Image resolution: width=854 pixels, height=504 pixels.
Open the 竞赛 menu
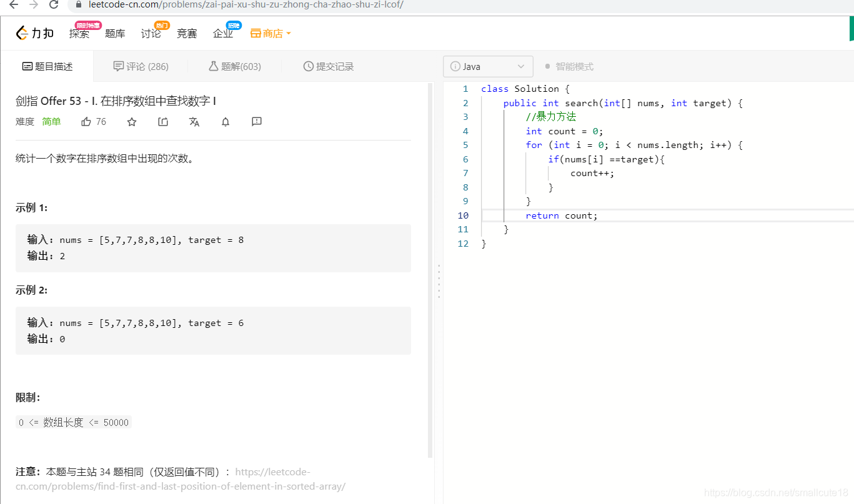click(x=187, y=34)
